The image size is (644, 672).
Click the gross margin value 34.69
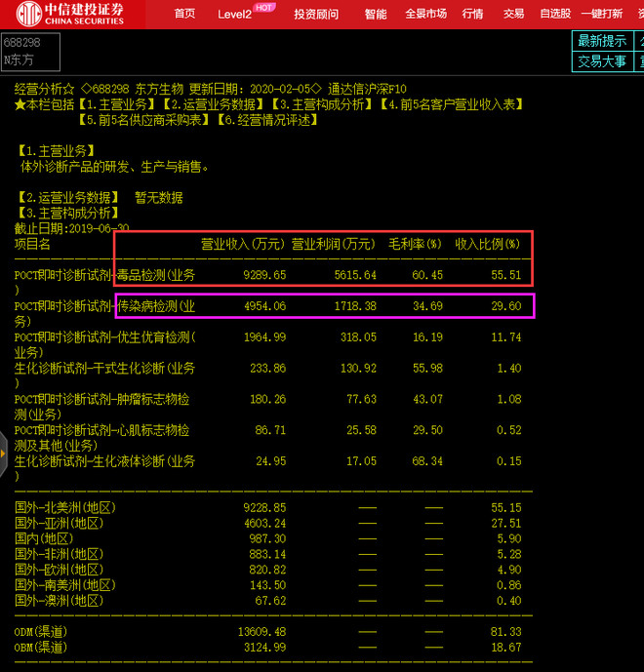427,306
